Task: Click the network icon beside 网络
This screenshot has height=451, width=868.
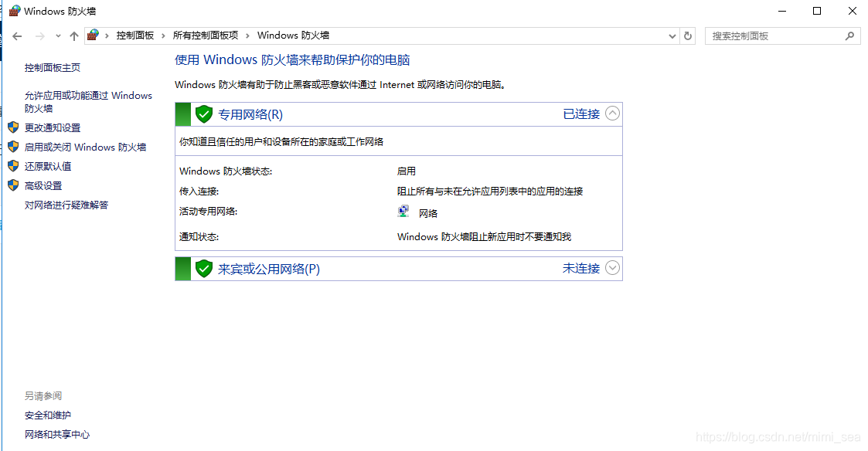Action: click(403, 211)
